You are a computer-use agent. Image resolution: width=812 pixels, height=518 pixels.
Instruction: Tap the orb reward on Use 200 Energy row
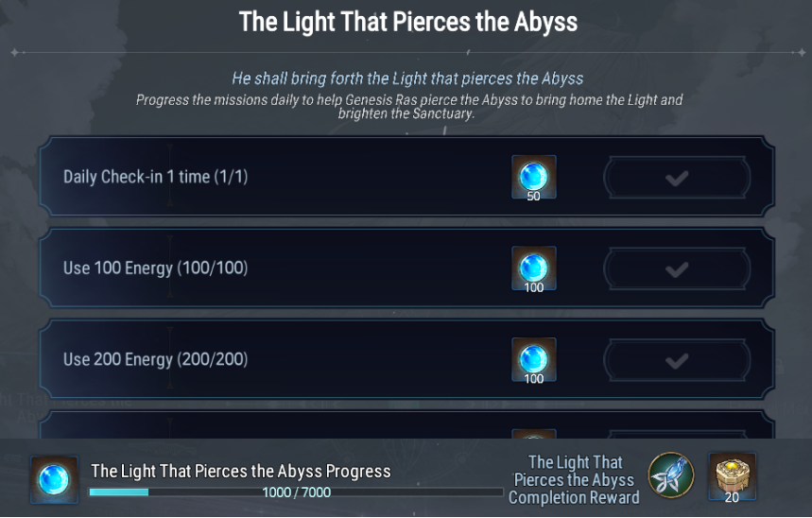coord(533,360)
